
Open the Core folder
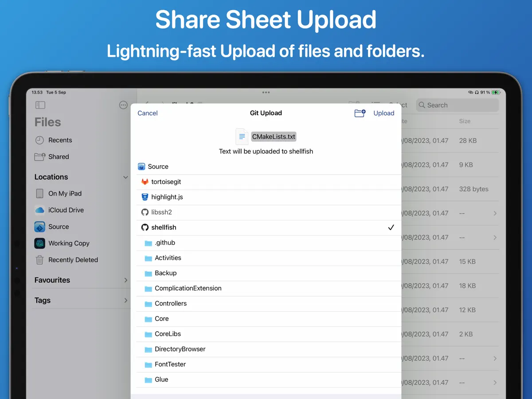[266, 319]
